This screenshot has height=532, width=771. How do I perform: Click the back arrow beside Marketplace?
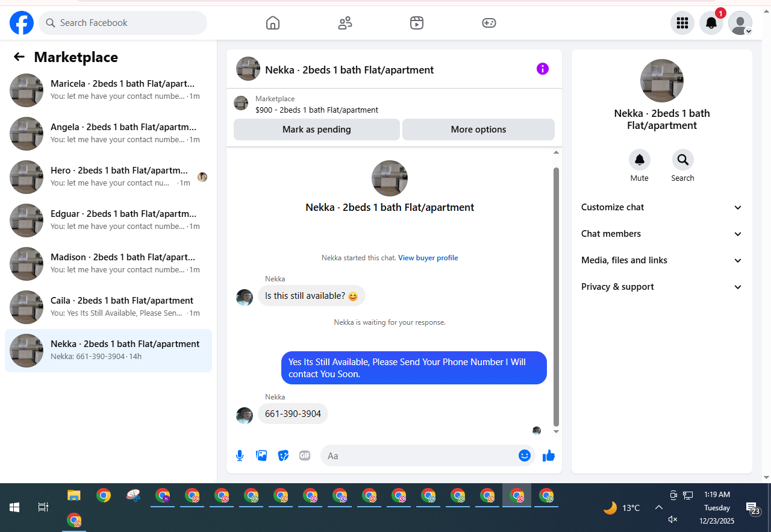tap(19, 57)
